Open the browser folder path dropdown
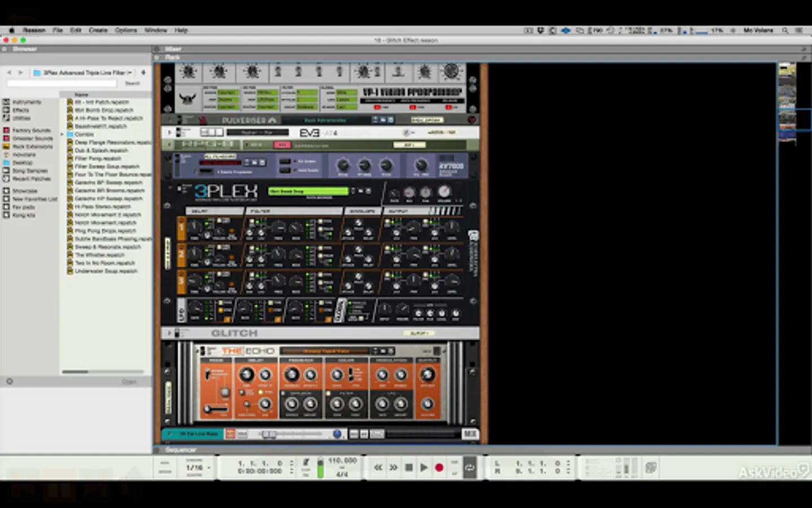 pyautogui.click(x=83, y=73)
